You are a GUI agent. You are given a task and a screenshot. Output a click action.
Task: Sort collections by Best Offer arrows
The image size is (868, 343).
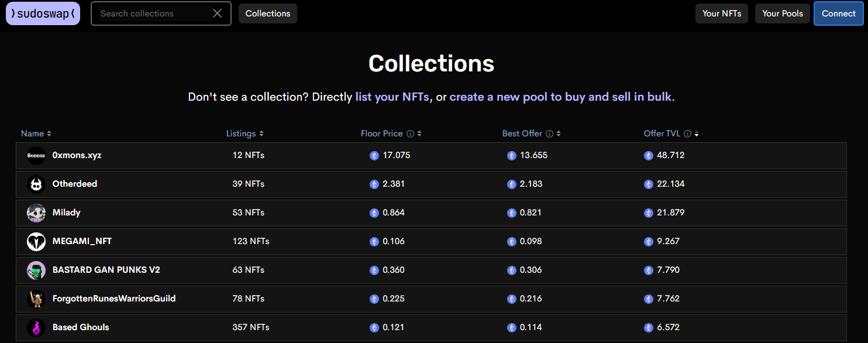tap(559, 134)
